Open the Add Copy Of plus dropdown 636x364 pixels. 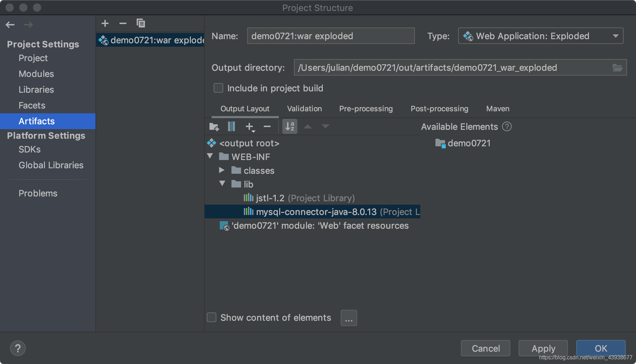tap(250, 127)
